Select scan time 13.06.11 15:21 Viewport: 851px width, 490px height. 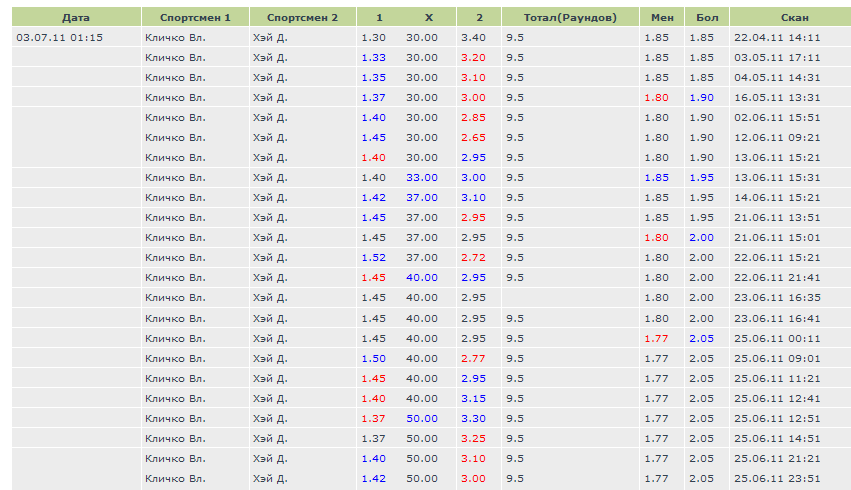tap(777, 158)
